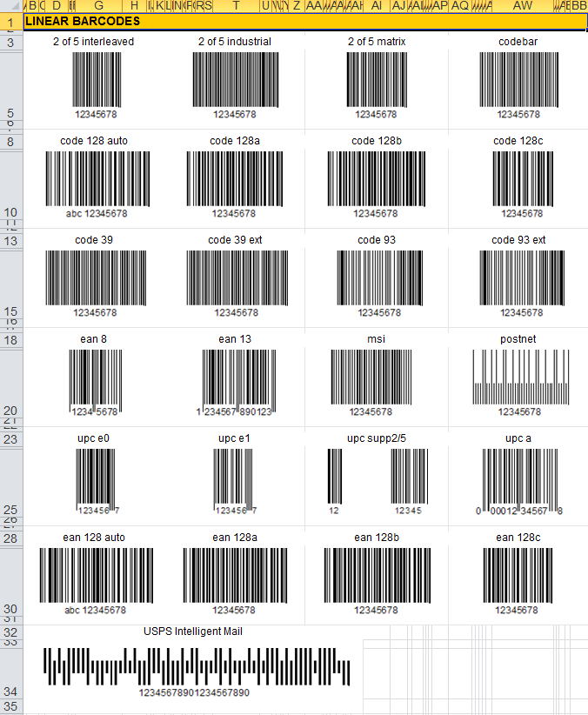Screen dimensions: 588x715
Task: Select the upc e0 barcode image
Action: [x=96, y=479]
